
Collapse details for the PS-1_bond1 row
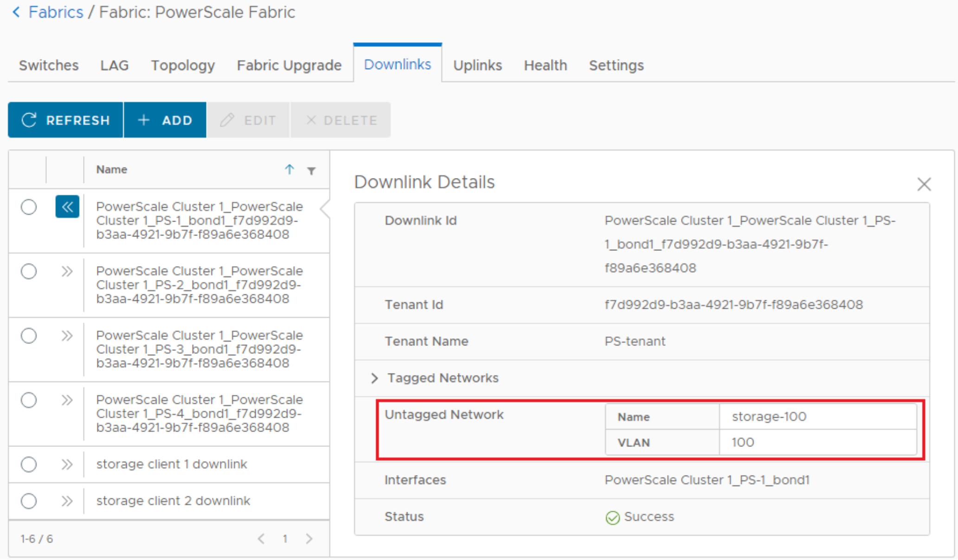tap(67, 207)
